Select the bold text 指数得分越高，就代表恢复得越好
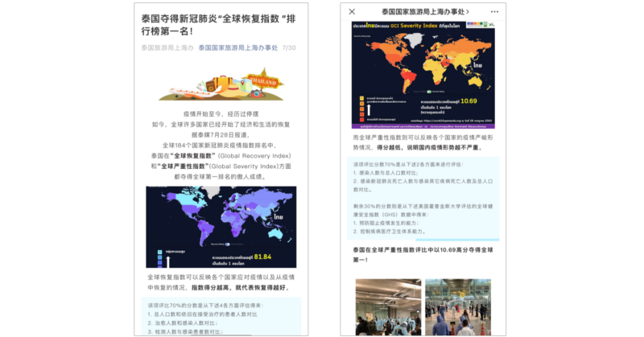Image resolution: width=644 pixels, height=337 pixels. [242, 287]
